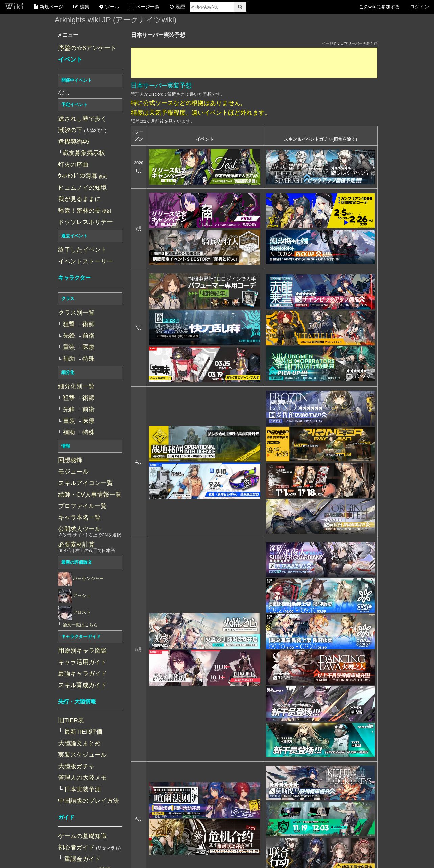Click the 火蓝之心 event banner

click(x=204, y=631)
